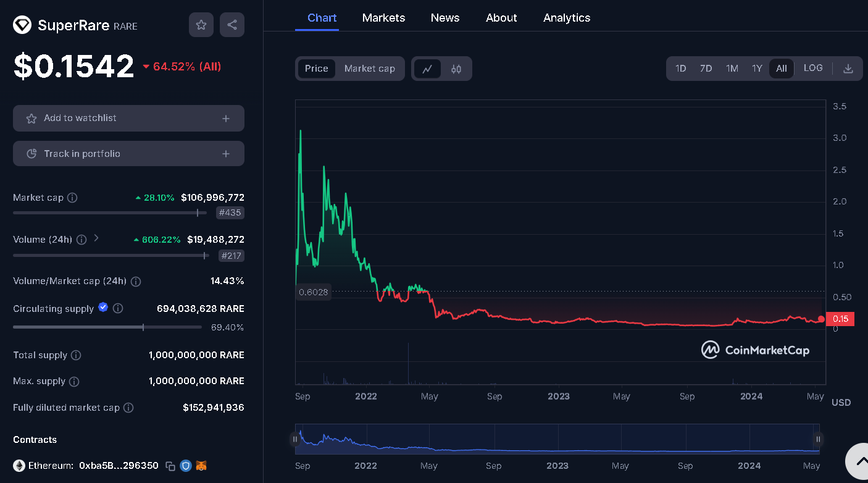Click the #217 volume rank badge

point(232,255)
